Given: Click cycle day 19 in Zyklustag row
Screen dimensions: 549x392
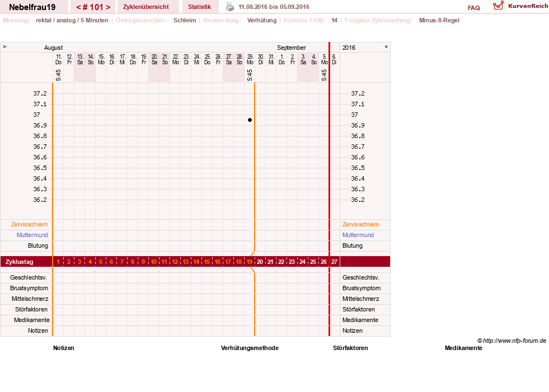Looking at the screenshot, I should (x=249, y=262).
